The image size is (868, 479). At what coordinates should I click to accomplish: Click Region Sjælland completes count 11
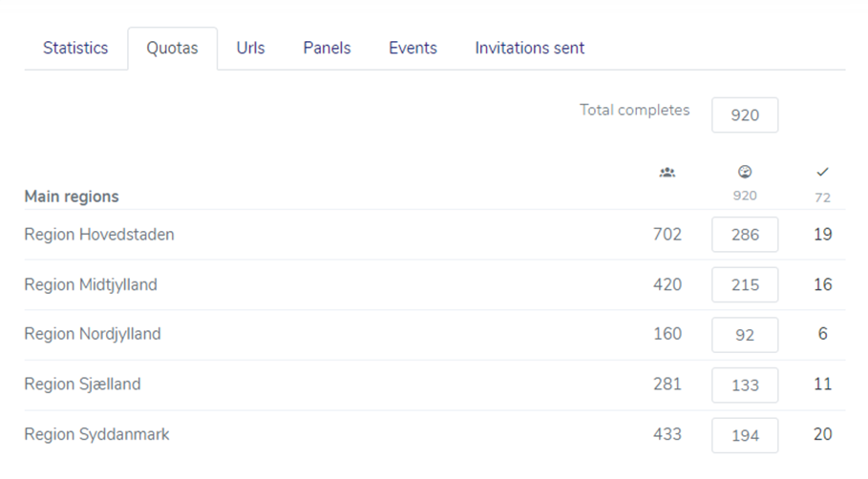[x=822, y=384]
